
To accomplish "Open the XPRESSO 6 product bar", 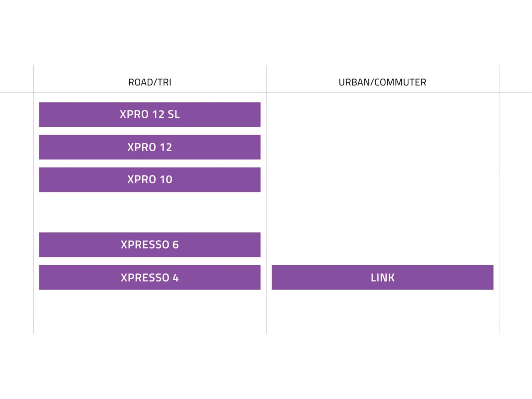I will click(x=150, y=245).
